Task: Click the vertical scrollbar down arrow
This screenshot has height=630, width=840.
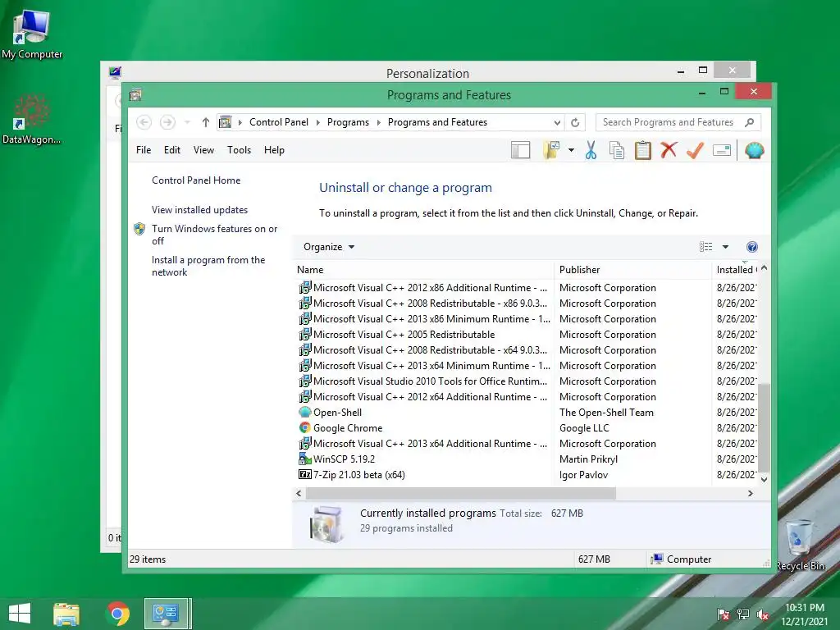Action: click(x=765, y=479)
